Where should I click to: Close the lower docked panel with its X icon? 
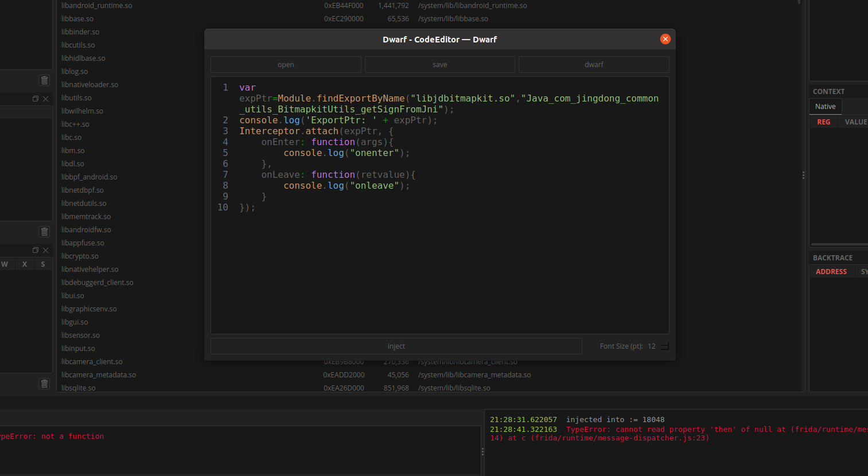(x=45, y=250)
